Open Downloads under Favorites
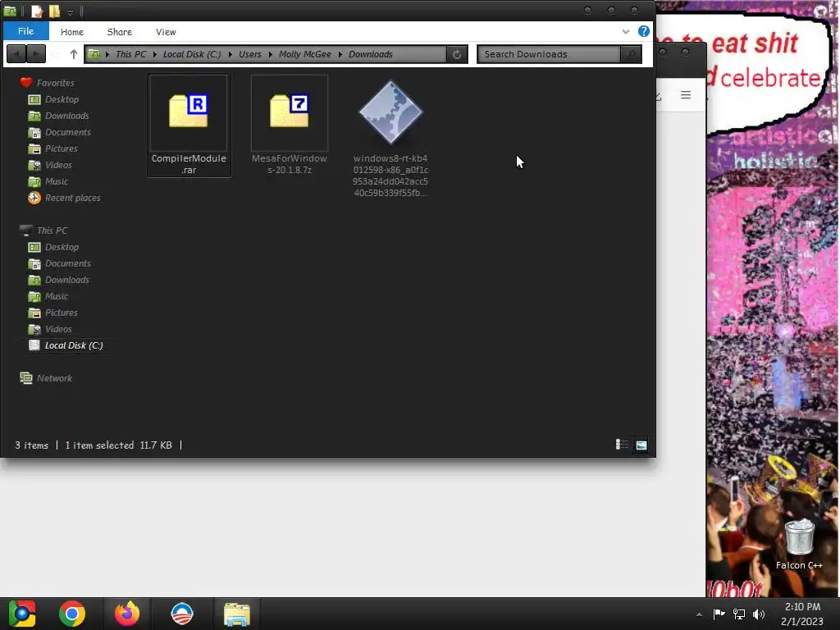Screen dimensions: 840x630 (x=58, y=116)
